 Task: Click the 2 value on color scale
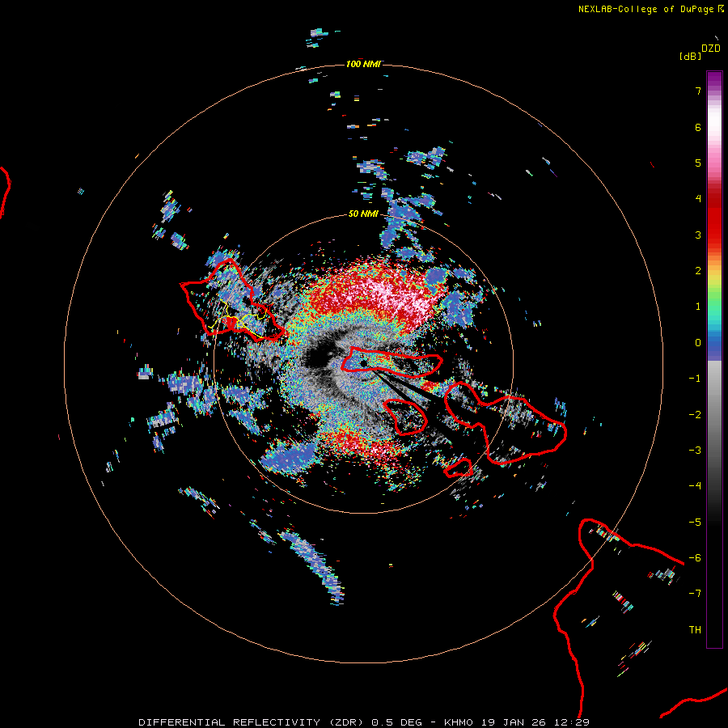698,271
